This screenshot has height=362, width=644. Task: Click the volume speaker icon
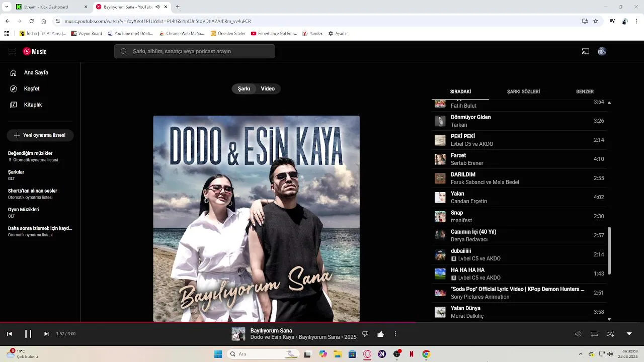click(578, 334)
